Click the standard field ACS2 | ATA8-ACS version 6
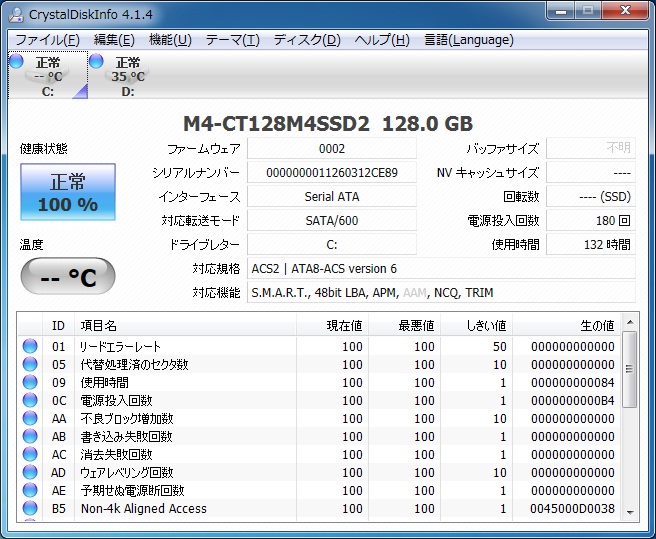656x539 pixels. (x=441, y=268)
